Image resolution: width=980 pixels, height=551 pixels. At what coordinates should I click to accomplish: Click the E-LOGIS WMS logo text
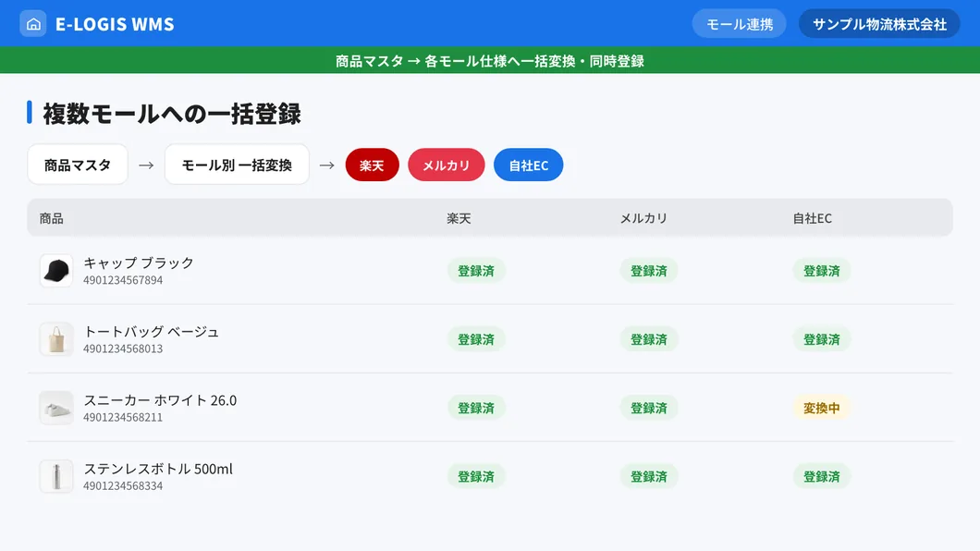115,24
